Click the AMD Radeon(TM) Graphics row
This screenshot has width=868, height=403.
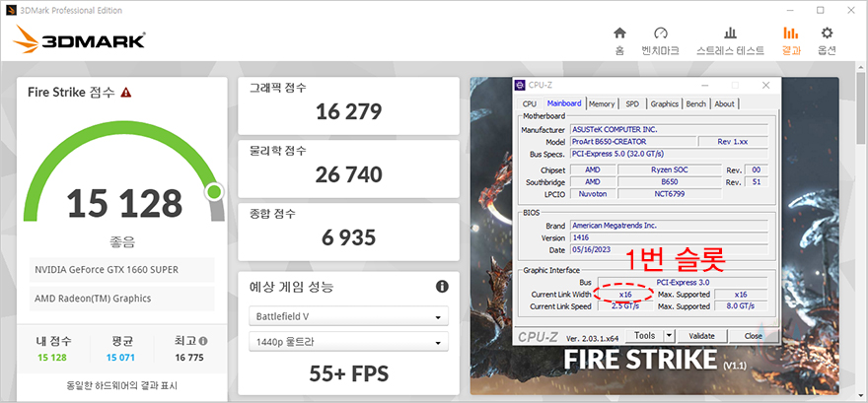[x=121, y=299]
